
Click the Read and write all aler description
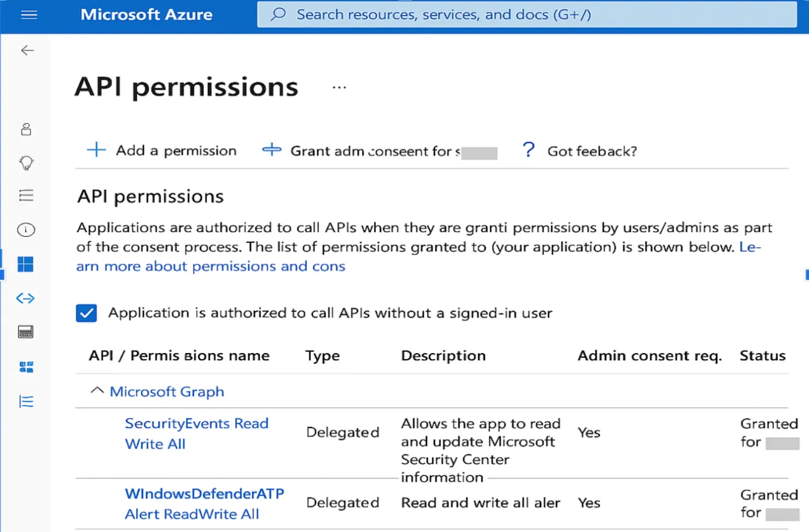pyautogui.click(x=480, y=503)
